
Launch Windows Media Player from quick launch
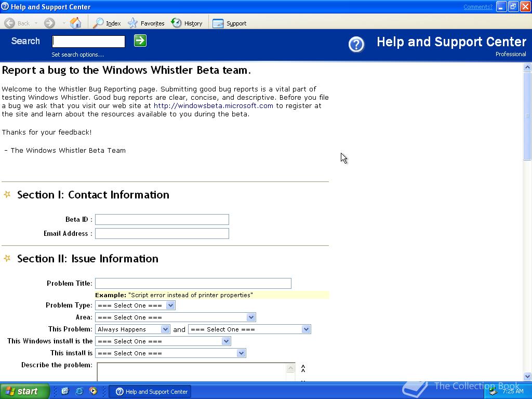pyautogui.click(x=93, y=391)
